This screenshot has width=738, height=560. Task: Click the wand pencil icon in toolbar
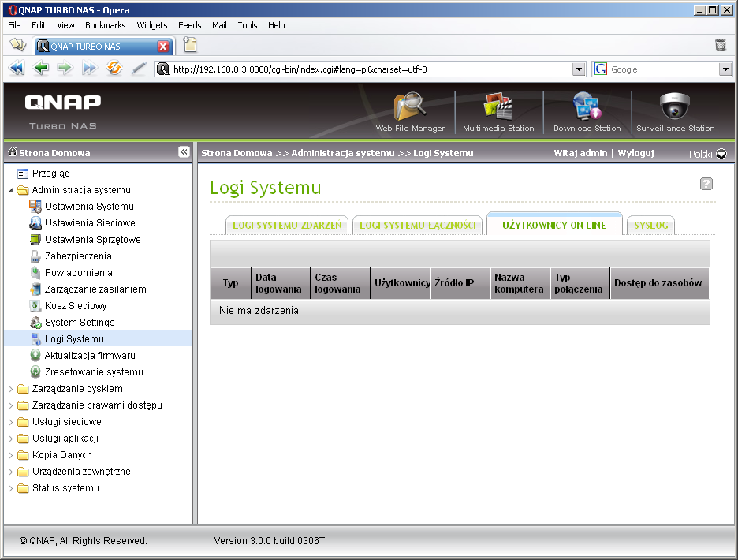coord(139,69)
